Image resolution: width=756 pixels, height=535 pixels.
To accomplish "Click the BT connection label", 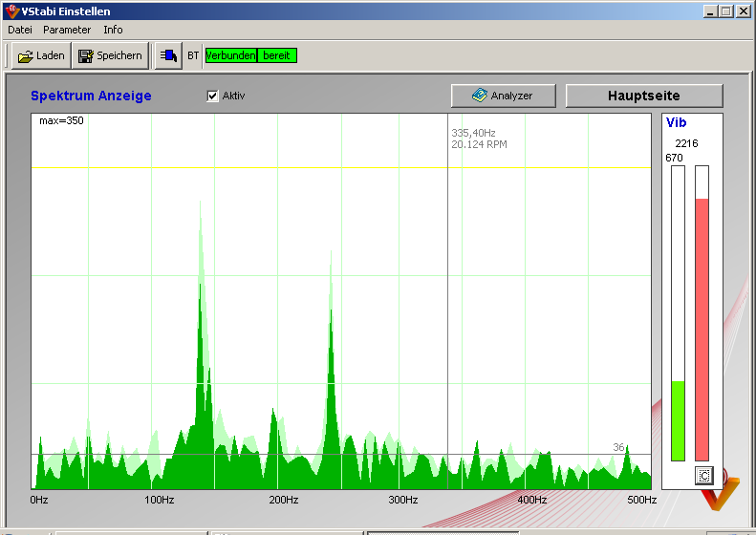I will tap(193, 55).
